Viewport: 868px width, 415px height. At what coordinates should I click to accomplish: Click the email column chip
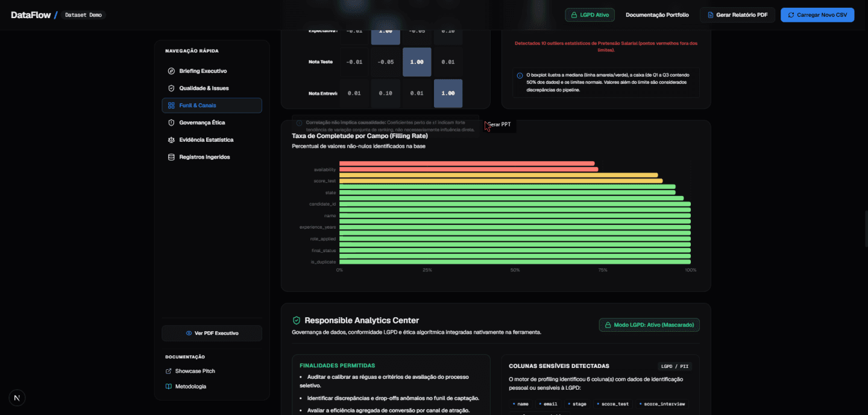tap(547, 404)
